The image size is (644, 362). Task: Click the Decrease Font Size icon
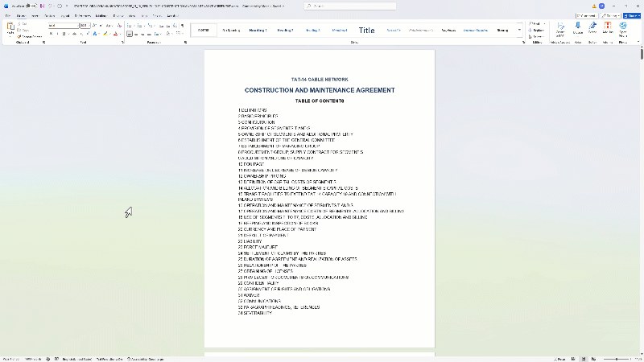pyautogui.click(x=101, y=26)
